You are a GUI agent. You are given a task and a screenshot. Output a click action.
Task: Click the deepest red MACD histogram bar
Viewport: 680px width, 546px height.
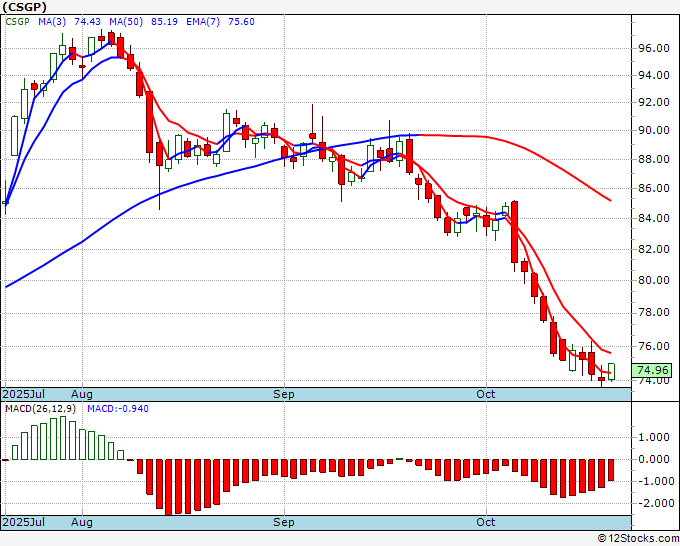click(169, 487)
